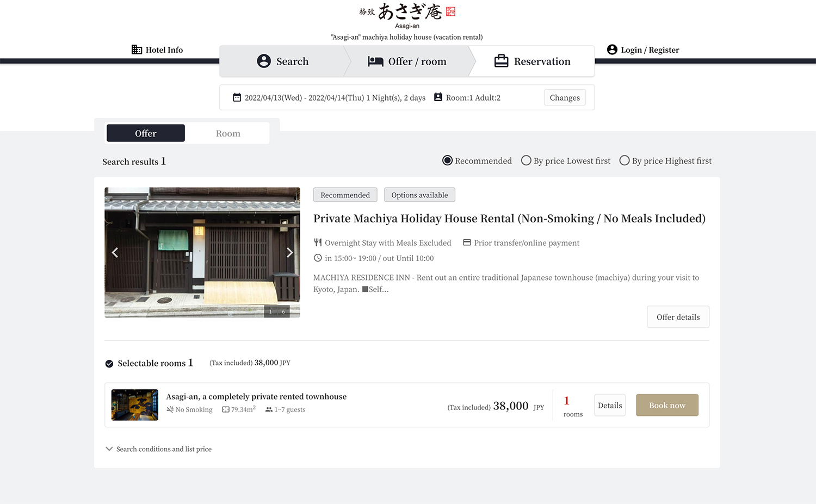Viewport: 816px width, 504px height.
Task: Click the bed icon for Offer / room
Action: 375,61
